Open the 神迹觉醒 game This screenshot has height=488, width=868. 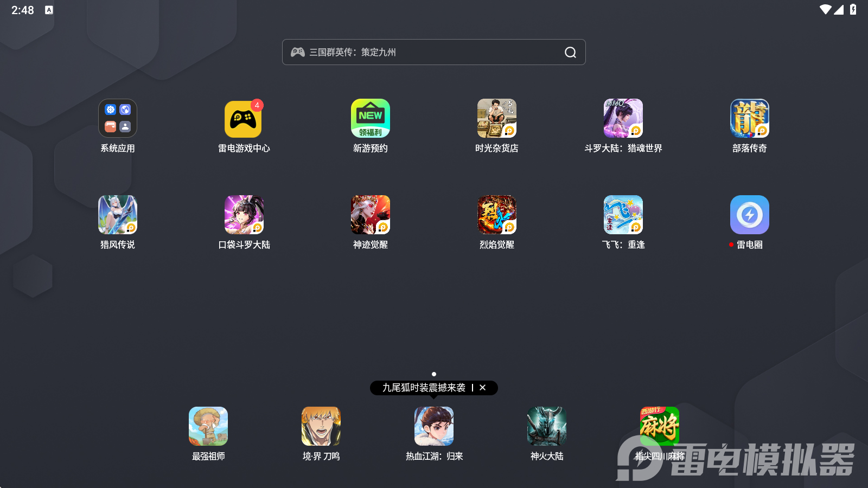[x=371, y=215]
